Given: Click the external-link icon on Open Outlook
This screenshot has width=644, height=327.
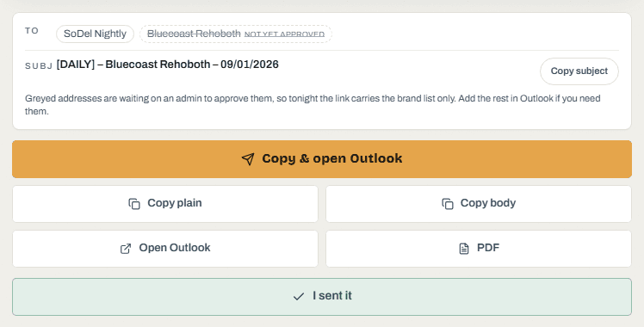Looking at the screenshot, I should point(126,249).
